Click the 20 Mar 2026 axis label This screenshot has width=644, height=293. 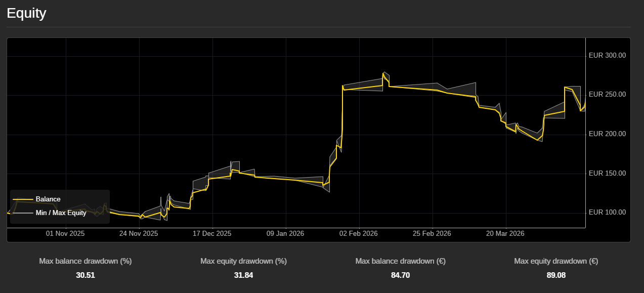[505, 233]
